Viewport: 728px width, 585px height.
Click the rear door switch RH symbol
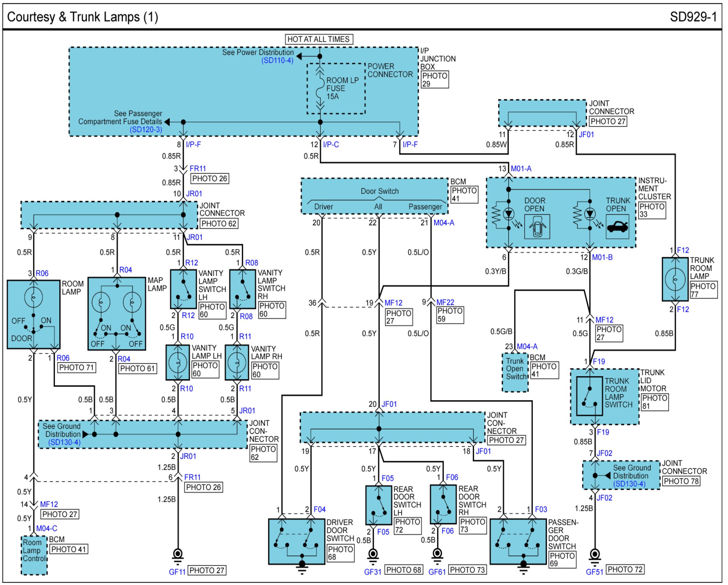pos(443,505)
